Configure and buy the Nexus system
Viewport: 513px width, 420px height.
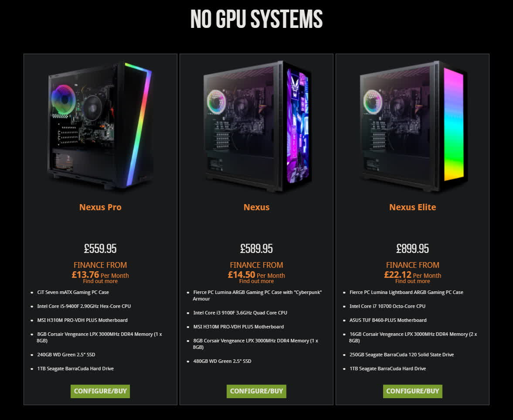[256, 391]
